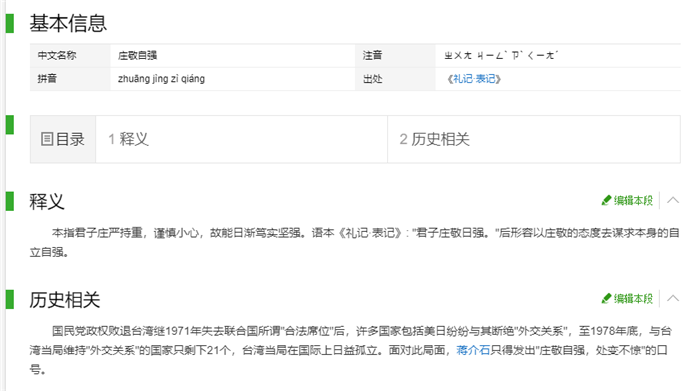Open the 《礼记·表记》 source link
The width and height of the screenshot is (700, 391).
(x=474, y=79)
